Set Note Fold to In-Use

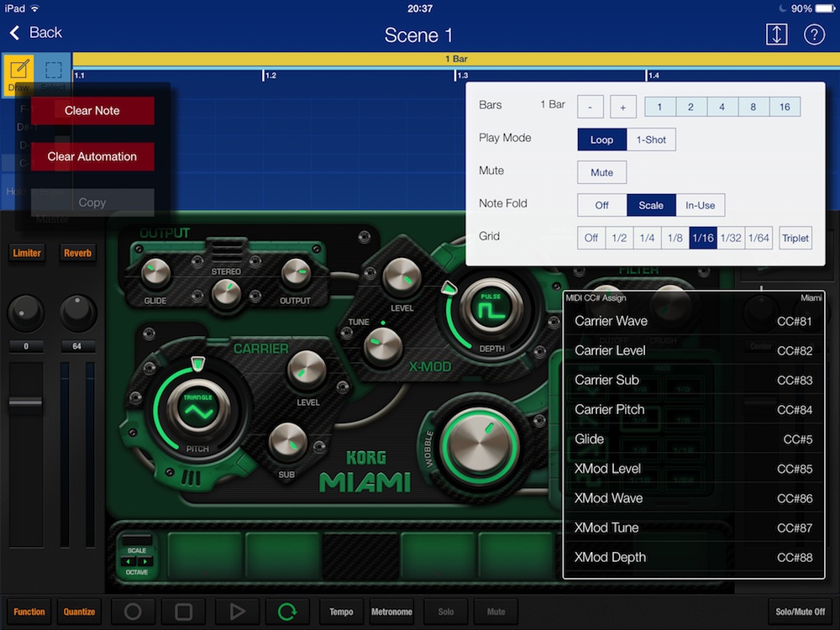701,205
